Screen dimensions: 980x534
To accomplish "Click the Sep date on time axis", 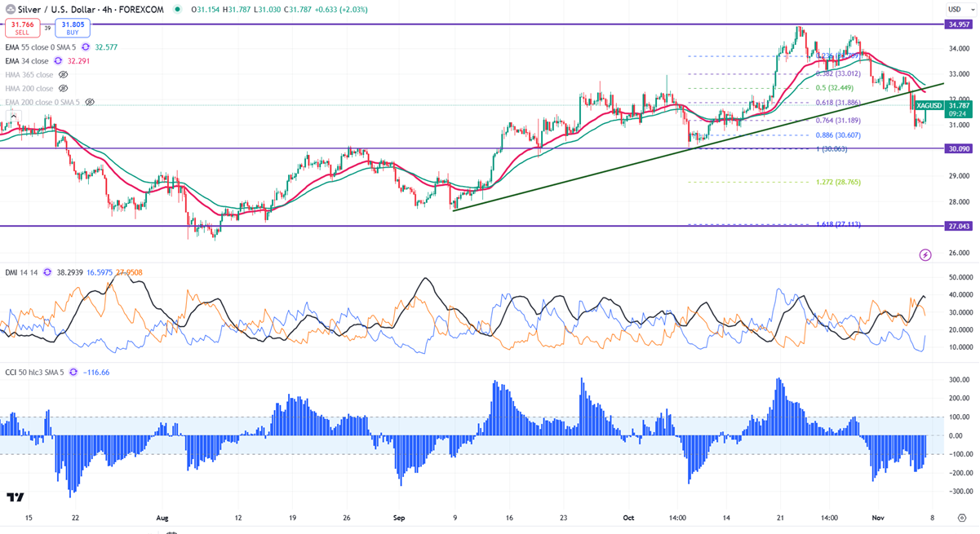I will click(399, 518).
